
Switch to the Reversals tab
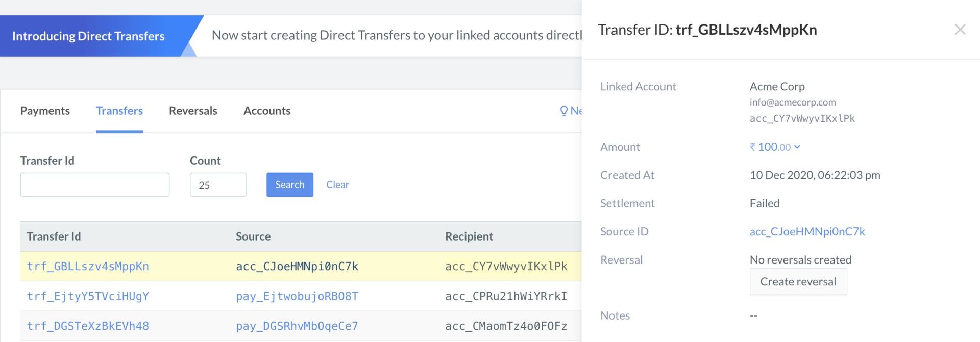click(x=193, y=111)
